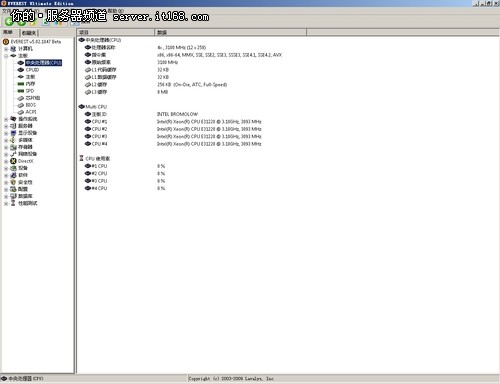500x384 pixels.
Task: Click the 网络设备 network icon
Action: pos(13,154)
